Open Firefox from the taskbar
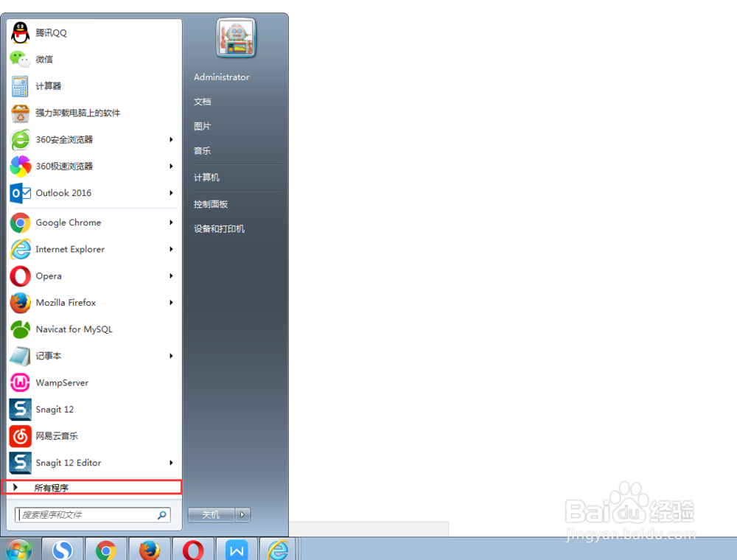 point(150,550)
